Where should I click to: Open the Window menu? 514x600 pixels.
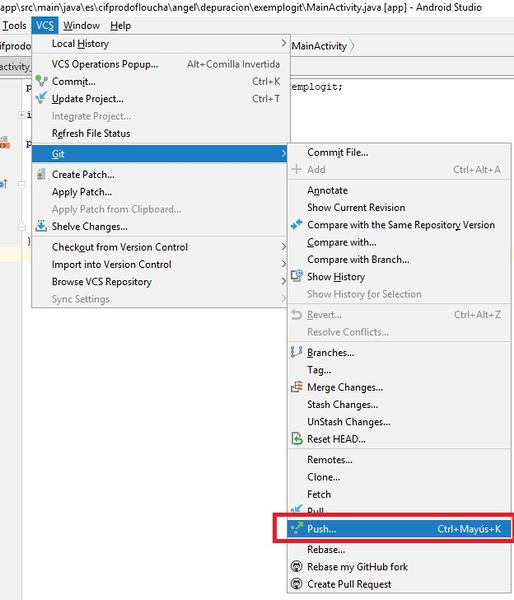coord(81,26)
